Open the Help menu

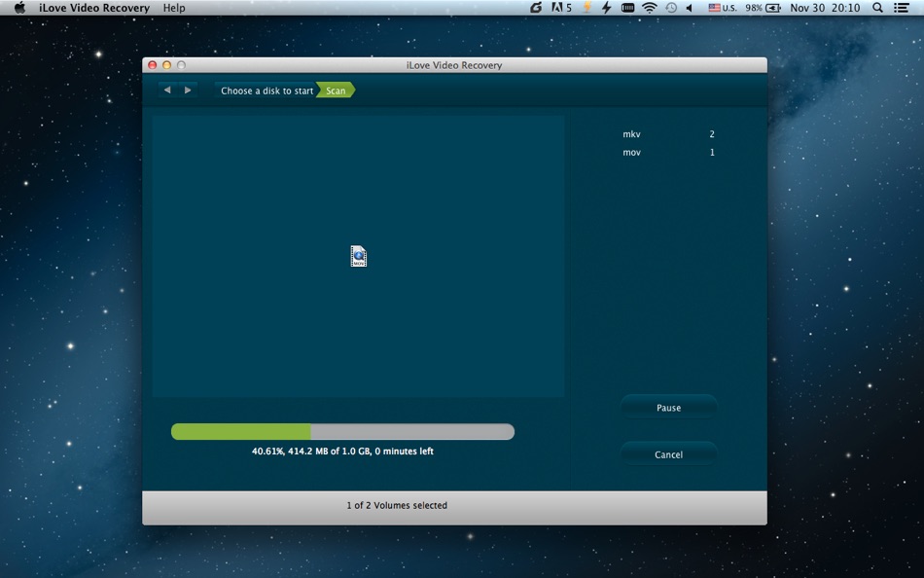(174, 8)
